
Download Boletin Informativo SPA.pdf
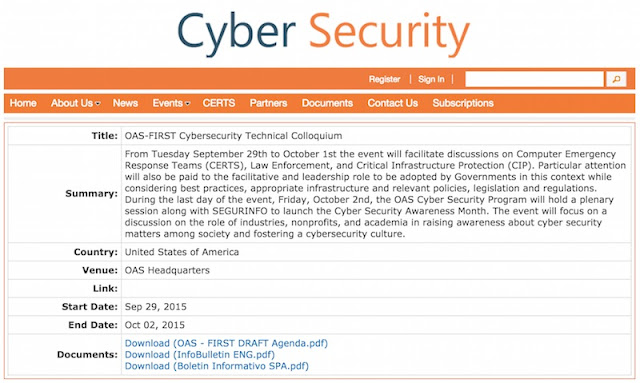click(x=217, y=366)
